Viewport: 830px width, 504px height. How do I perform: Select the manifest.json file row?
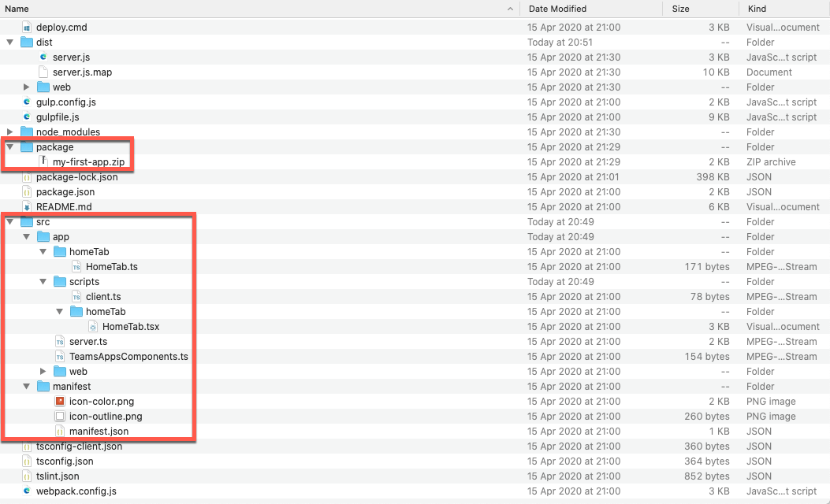tap(99, 432)
